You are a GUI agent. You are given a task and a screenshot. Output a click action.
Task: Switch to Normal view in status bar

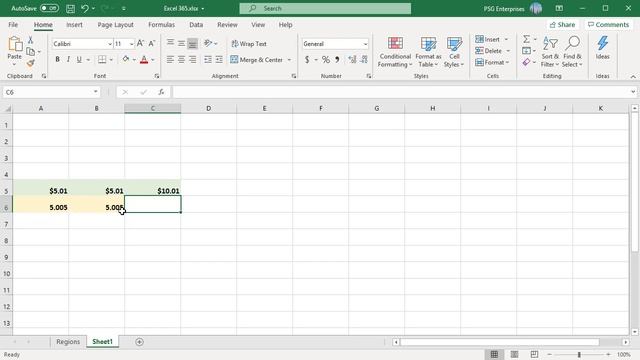pos(494,354)
